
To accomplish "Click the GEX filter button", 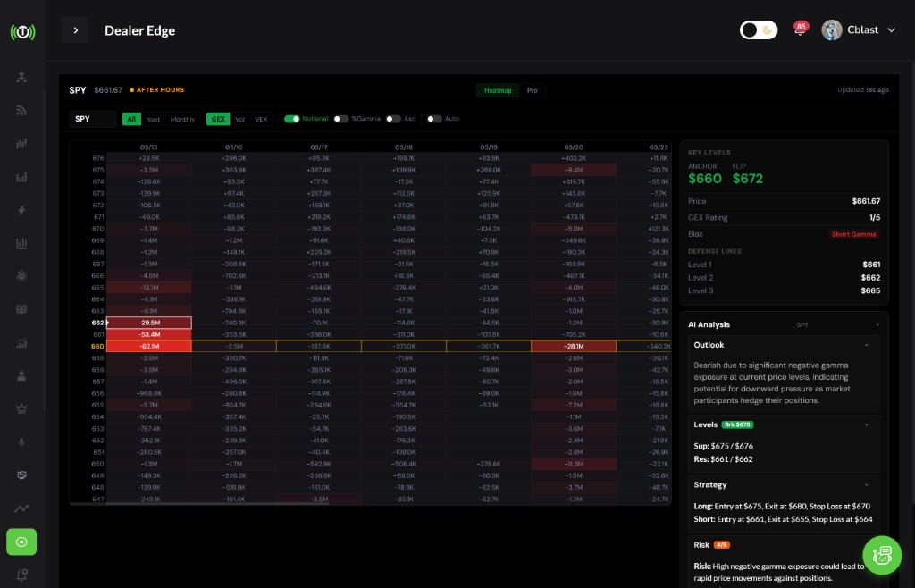I will click(x=219, y=119).
